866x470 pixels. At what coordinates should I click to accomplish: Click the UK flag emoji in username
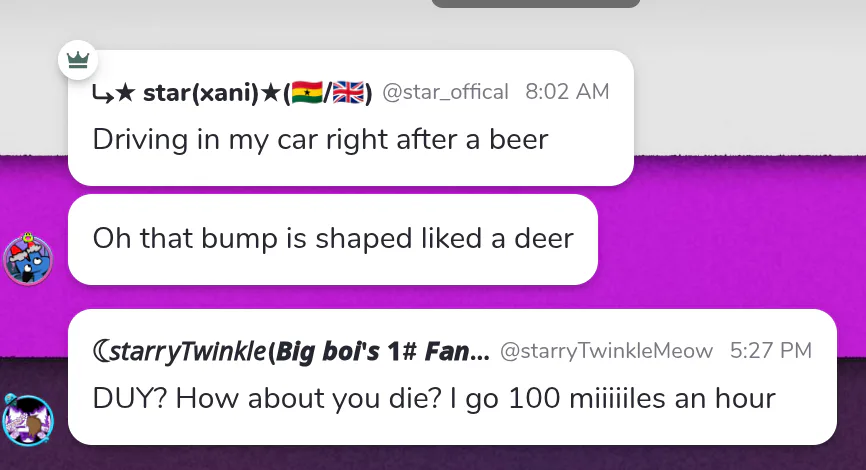coord(346,94)
